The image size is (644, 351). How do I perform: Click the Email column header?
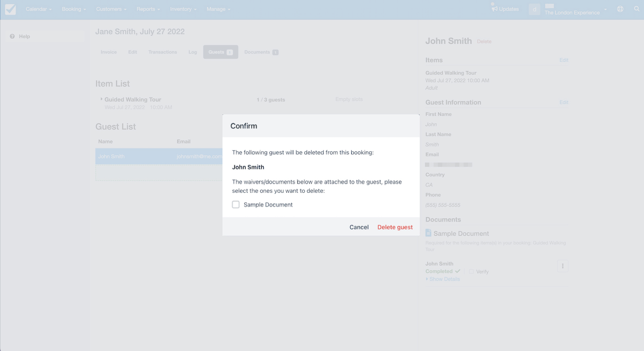click(184, 141)
